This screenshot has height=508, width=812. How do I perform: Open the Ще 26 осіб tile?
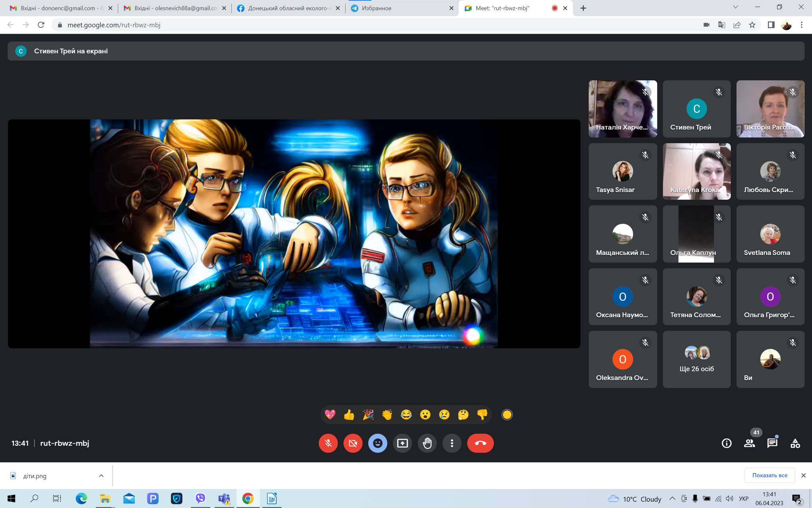pyautogui.click(x=697, y=359)
